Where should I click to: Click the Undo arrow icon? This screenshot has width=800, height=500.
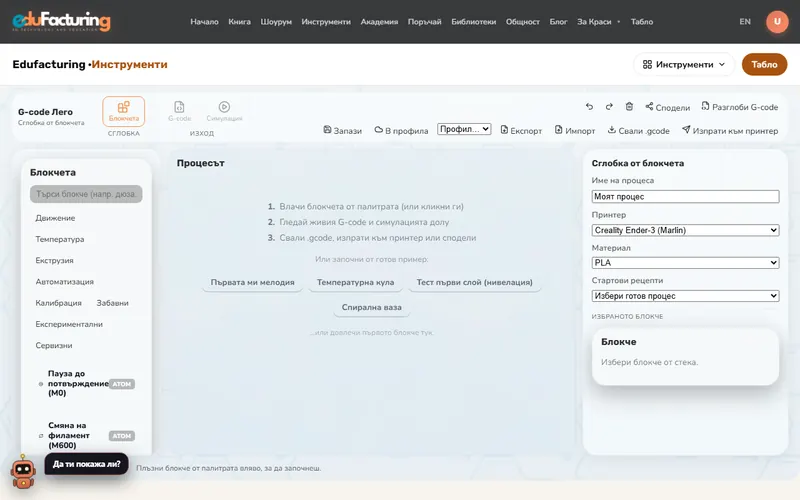(589, 107)
